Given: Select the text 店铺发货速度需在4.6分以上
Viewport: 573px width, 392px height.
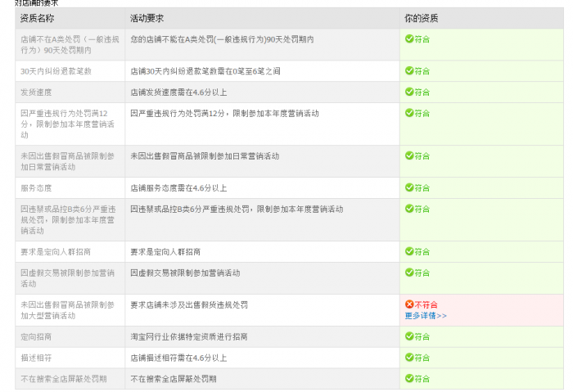Looking at the screenshot, I should click(x=178, y=92).
